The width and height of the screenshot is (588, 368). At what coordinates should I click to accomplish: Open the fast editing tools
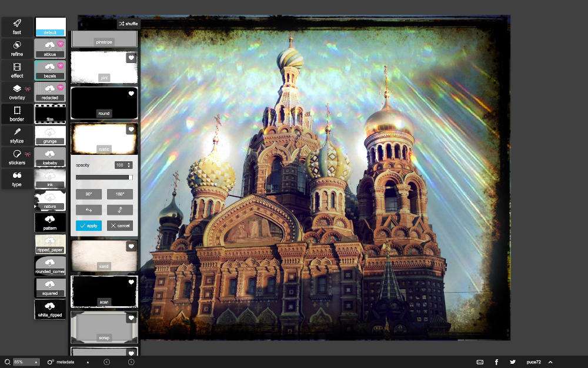tap(17, 27)
